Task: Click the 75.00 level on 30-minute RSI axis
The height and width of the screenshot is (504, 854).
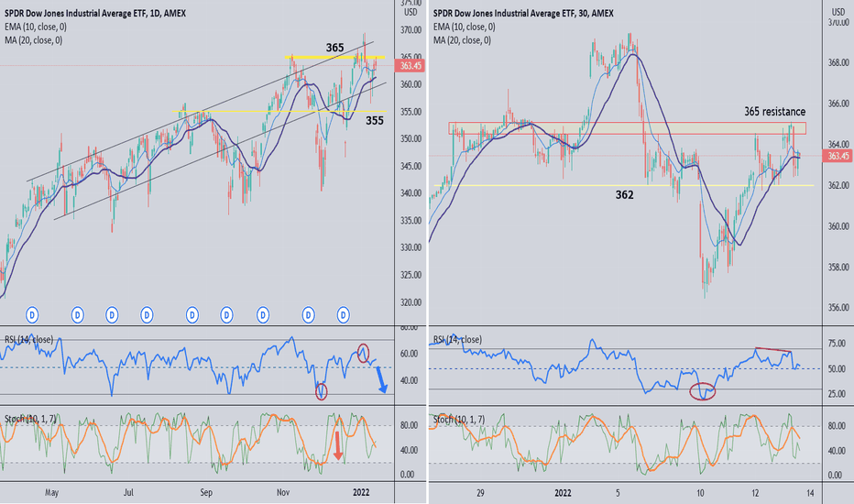Action: point(838,344)
